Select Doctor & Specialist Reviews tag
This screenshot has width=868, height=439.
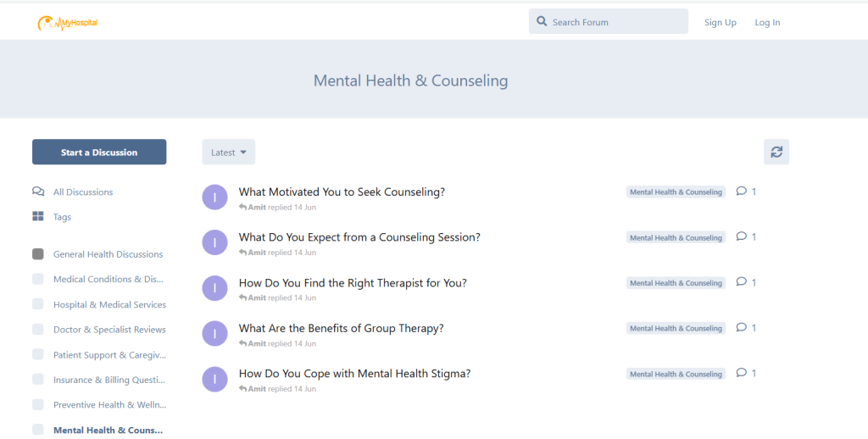click(109, 330)
